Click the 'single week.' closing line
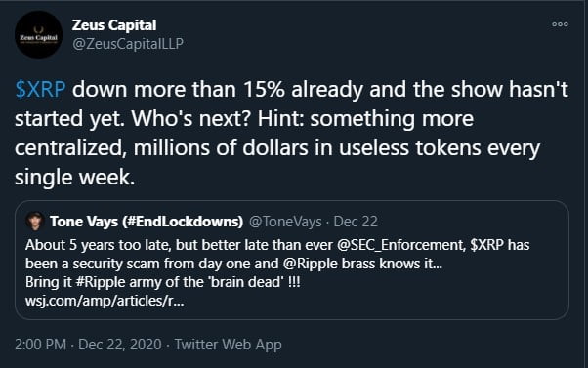The image size is (588, 368). pos(74,178)
